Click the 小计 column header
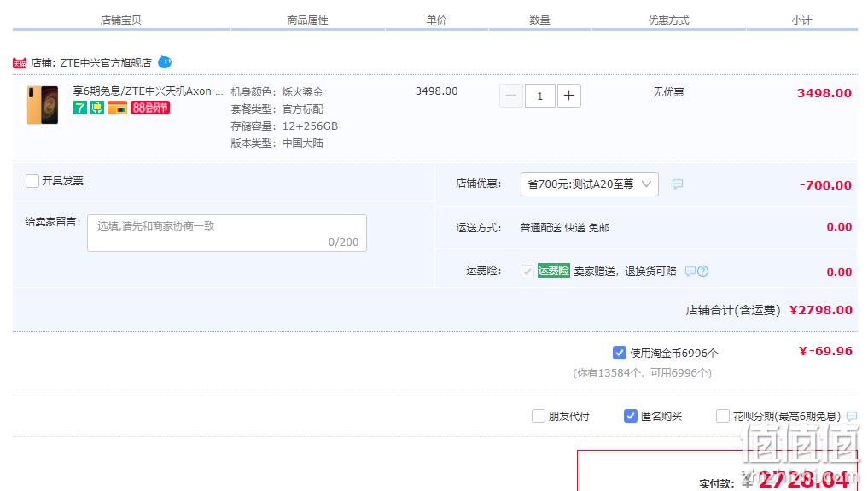 [x=801, y=20]
